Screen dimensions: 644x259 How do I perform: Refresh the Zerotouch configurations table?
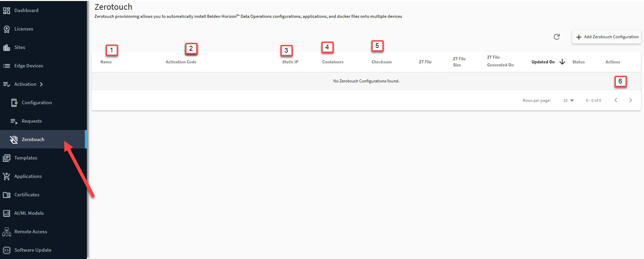[556, 37]
